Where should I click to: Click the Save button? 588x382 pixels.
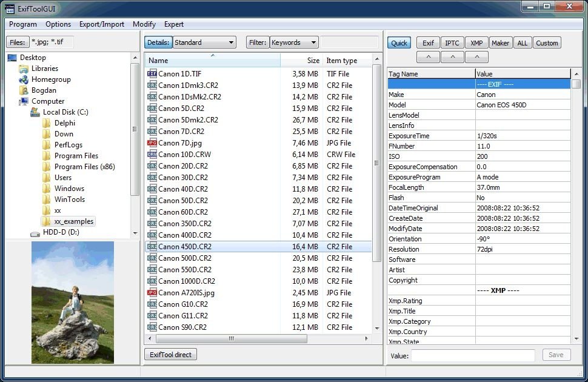(x=556, y=355)
